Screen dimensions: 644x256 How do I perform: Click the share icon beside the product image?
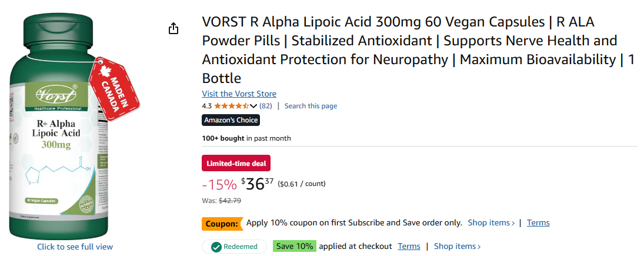pos(173,28)
